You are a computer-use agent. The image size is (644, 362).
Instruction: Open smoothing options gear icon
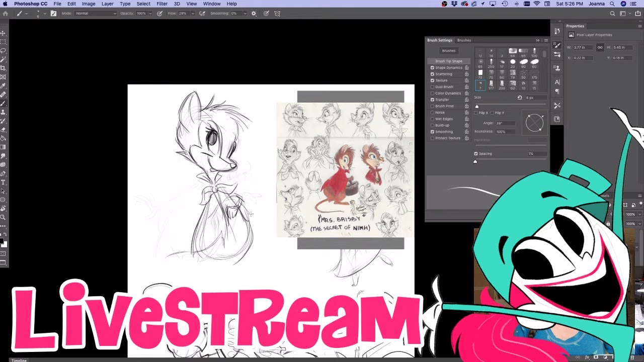[x=254, y=14]
